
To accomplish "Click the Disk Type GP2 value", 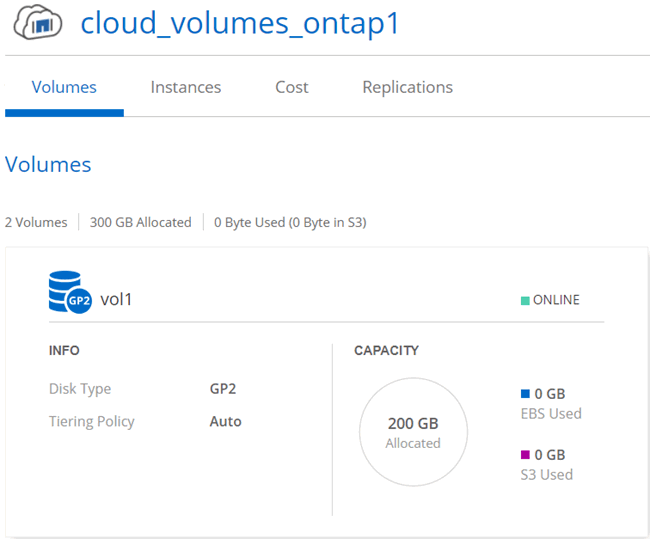I will 223,389.
